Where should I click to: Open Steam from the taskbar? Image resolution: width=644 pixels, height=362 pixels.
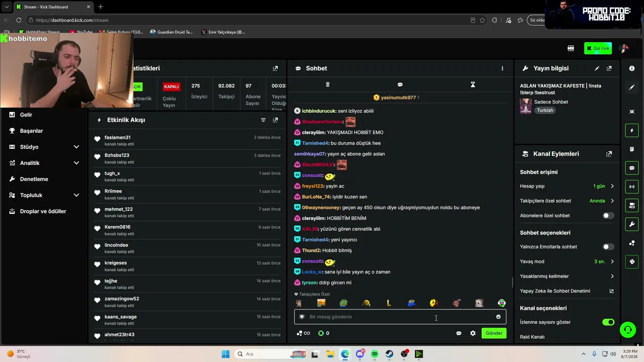coord(389,354)
